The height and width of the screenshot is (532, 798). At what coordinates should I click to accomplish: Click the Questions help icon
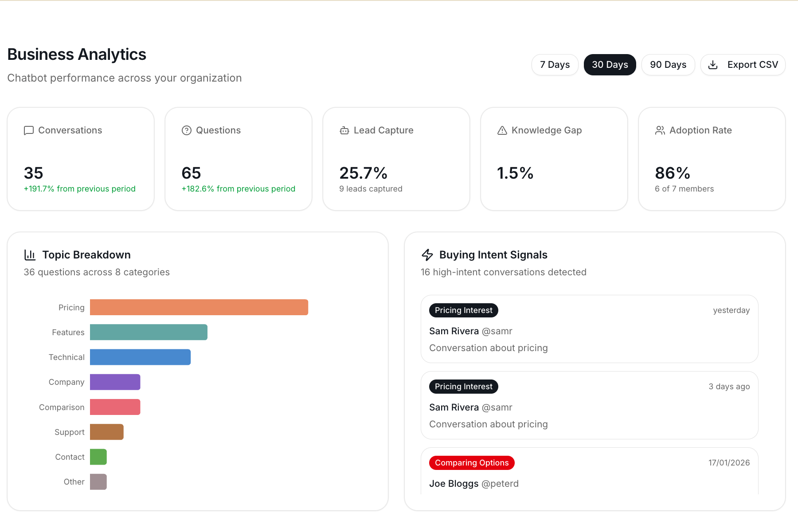187,130
